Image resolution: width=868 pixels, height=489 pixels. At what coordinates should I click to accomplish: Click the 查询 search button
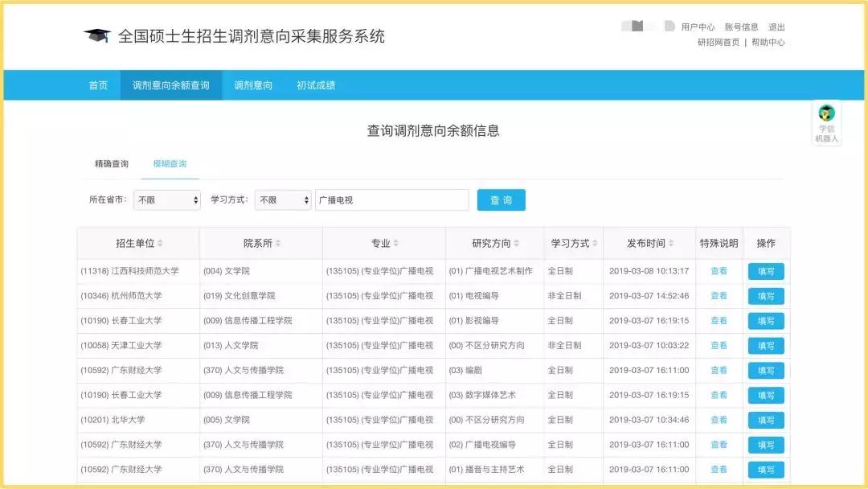click(x=501, y=199)
